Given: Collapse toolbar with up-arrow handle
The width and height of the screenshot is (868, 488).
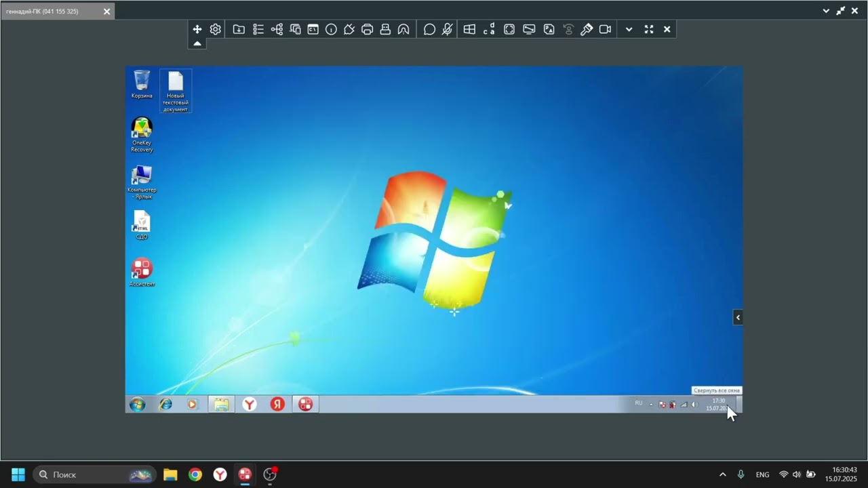Looking at the screenshot, I should (x=197, y=43).
